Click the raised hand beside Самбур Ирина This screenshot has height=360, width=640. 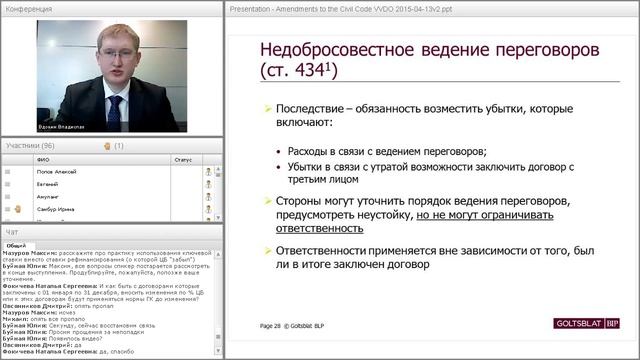point(18,209)
